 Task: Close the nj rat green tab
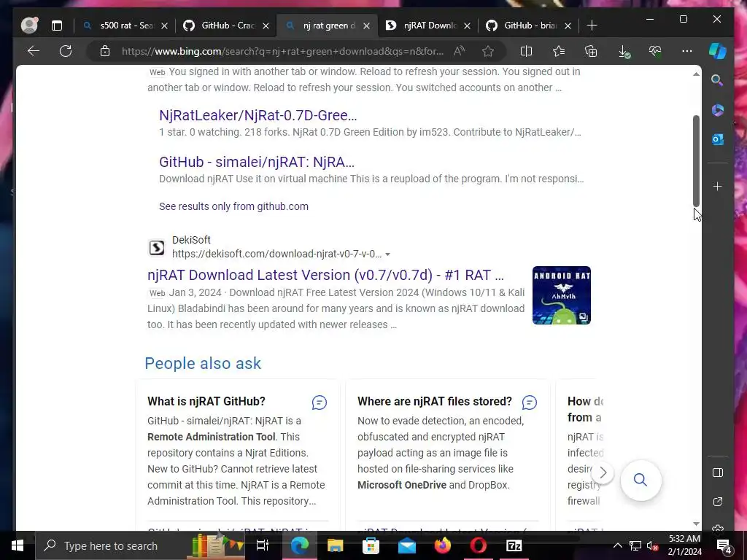point(366,26)
